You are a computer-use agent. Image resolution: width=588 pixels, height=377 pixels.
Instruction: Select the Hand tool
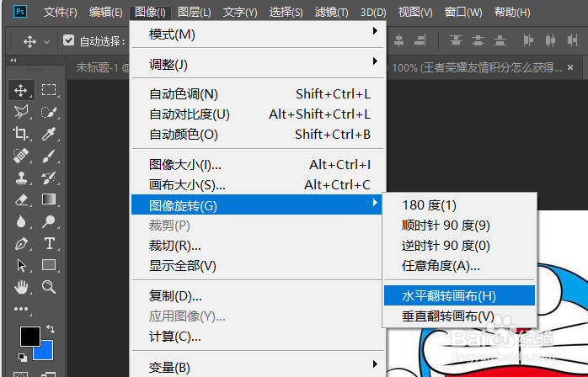click(21, 287)
